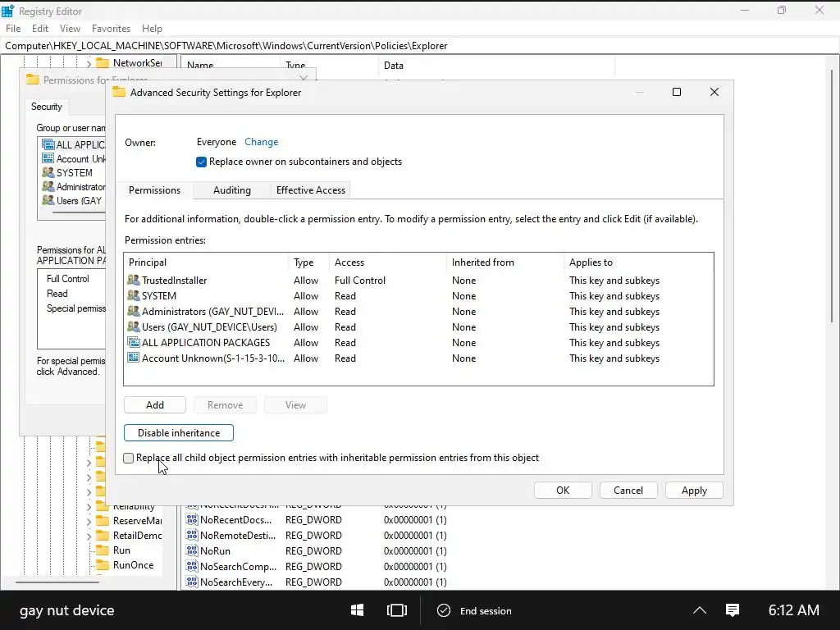Open the Help menu
The height and width of the screenshot is (630, 840).
coord(152,29)
